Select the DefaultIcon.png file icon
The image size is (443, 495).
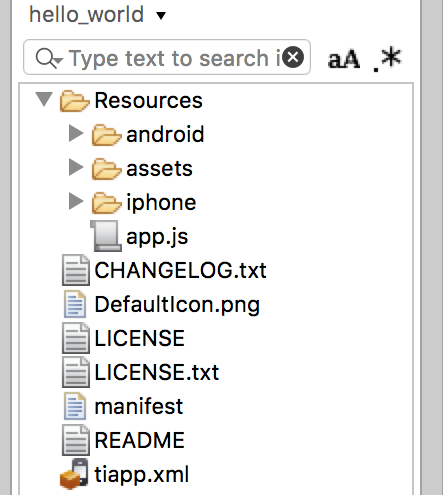pyautogui.click(x=75, y=304)
